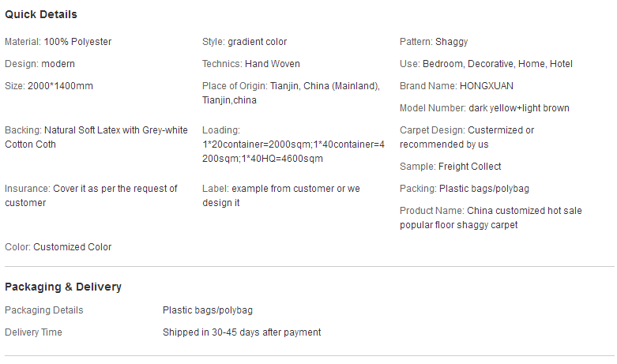Click the Size 2000*1400mm entry
Image resolution: width=617 pixels, height=364 pixels.
click(x=49, y=86)
